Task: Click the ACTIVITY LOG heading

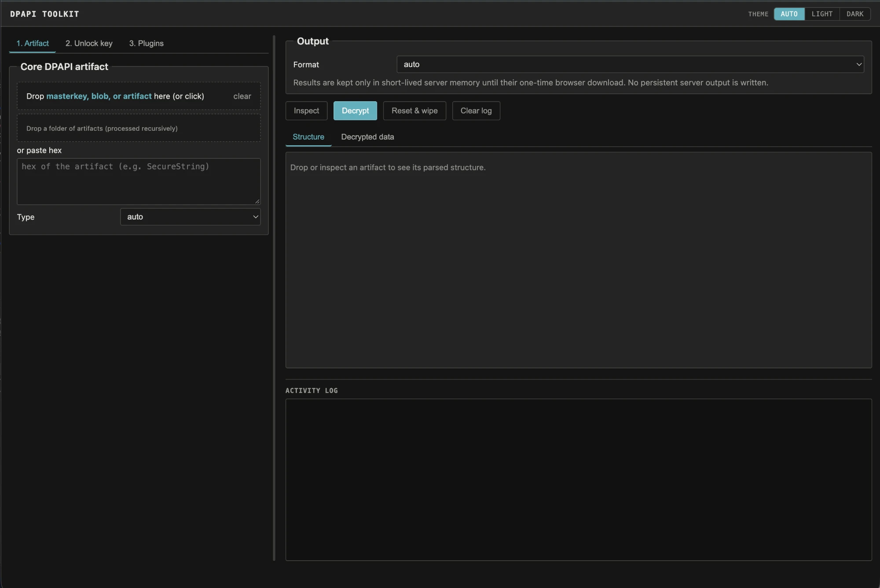Action: click(312, 391)
